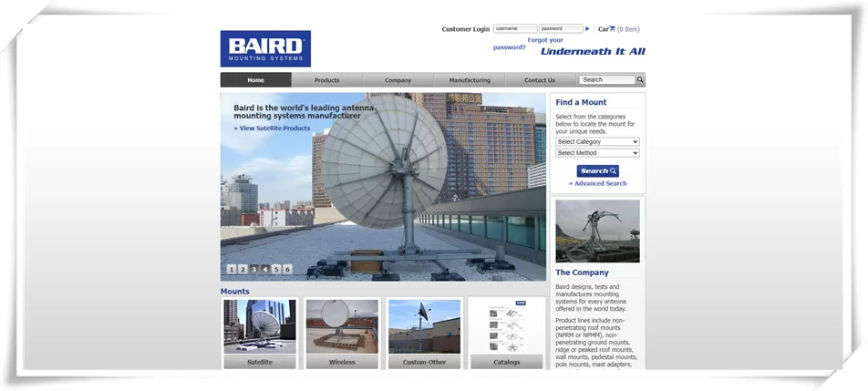Expand the Select Category dropdown
This screenshot has height=391, width=868.
tap(597, 142)
